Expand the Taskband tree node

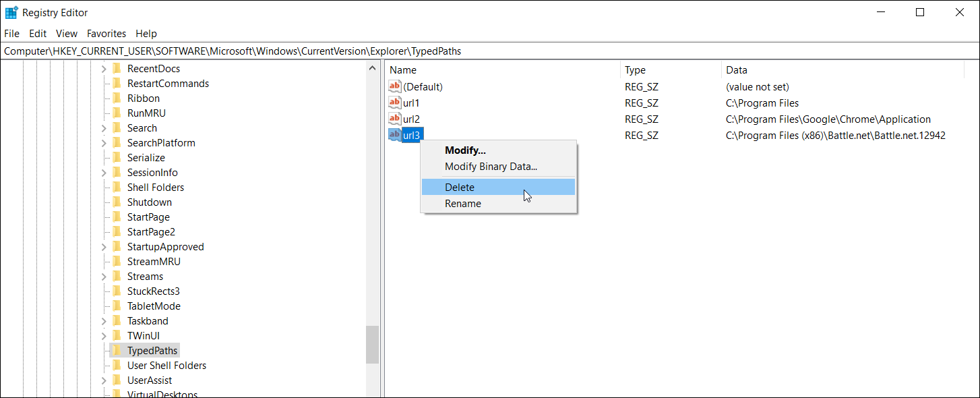[104, 321]
